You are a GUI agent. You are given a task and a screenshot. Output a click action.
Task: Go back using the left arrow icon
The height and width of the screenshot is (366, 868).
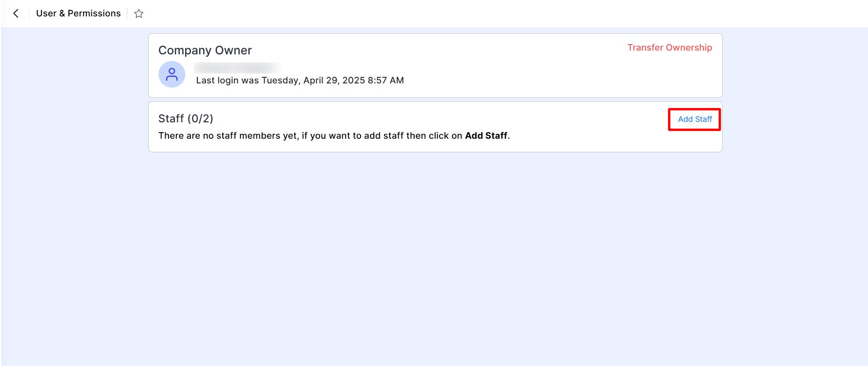[x=16, y=14]
